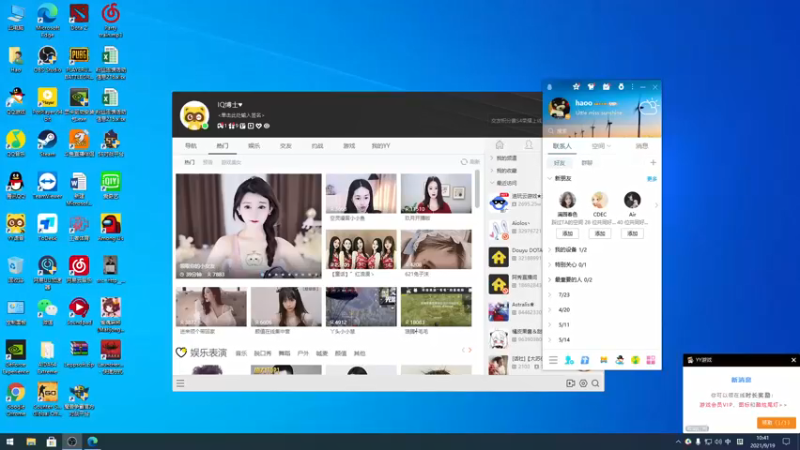Image resolution: width=800 pixels, height=450 pixels.
Task: Click the three-dot more options icon in QQ title bar
Action: pos(633,87)
